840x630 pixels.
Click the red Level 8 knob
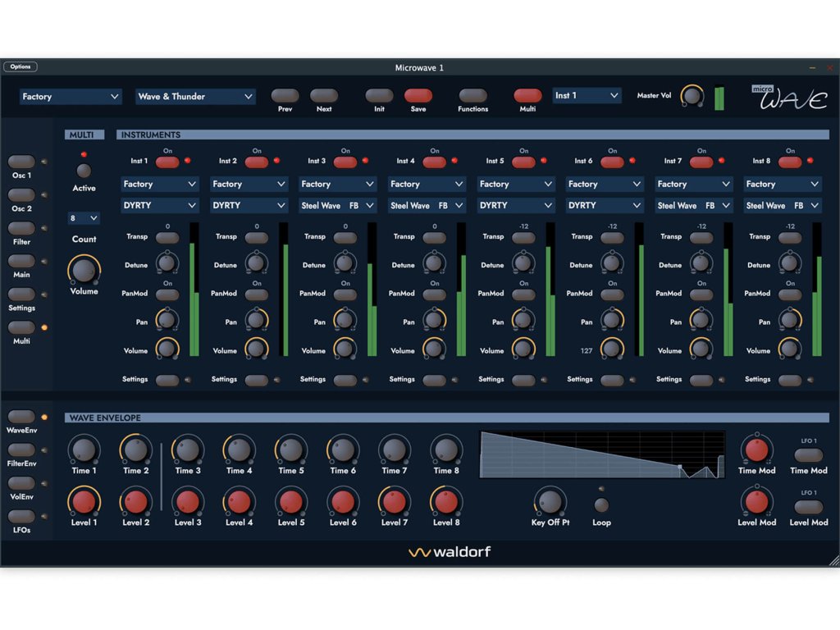click(446, 502)
